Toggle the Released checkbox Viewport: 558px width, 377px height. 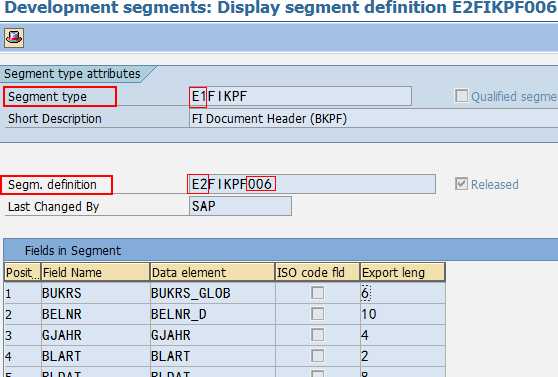click(x=462, y=184)
